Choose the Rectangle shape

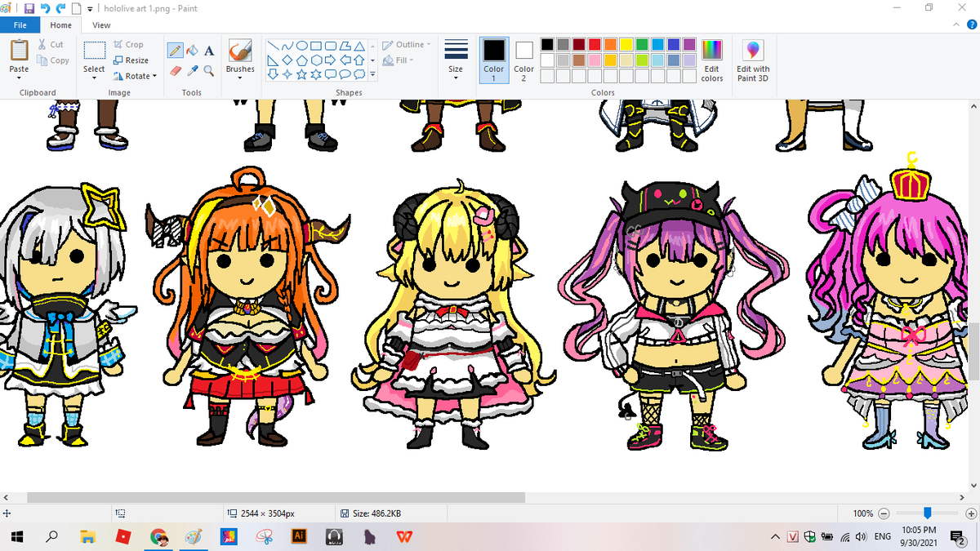(316, 45)
